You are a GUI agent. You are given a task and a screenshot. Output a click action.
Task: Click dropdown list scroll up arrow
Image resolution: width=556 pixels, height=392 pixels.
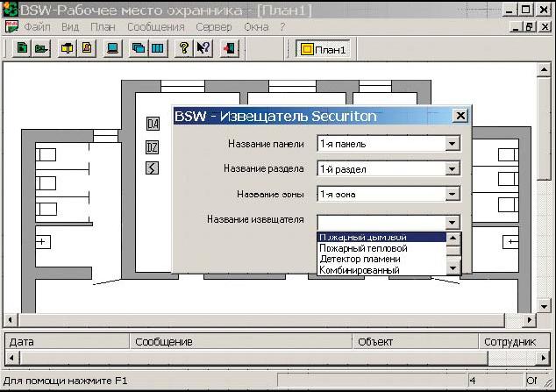453,238
